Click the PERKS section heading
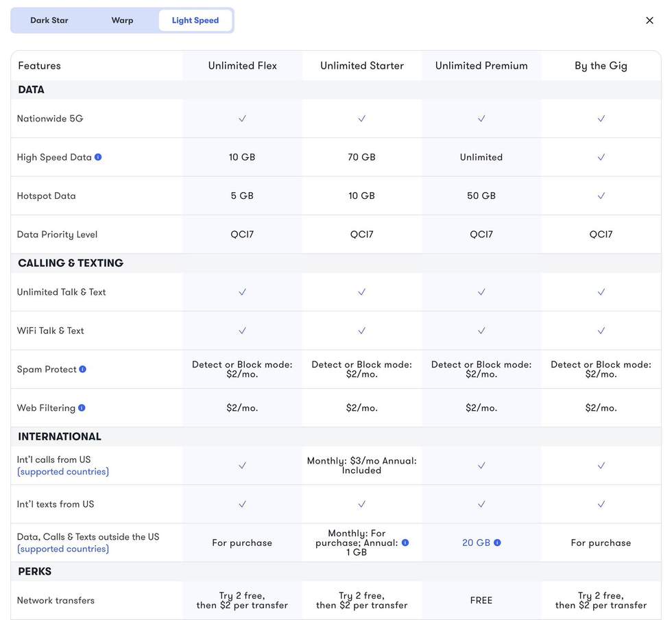The image size is (672, 620). click(35, 571)
